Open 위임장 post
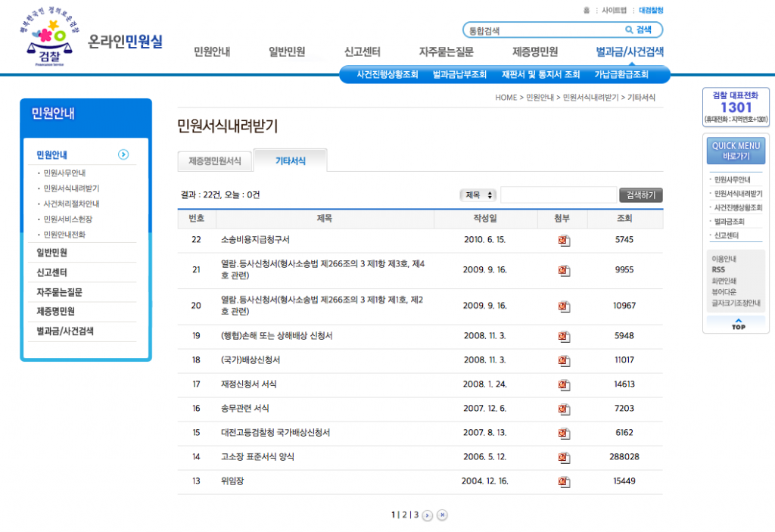The height and width of the screenshot is (532, 775). (x=232, y=481)
